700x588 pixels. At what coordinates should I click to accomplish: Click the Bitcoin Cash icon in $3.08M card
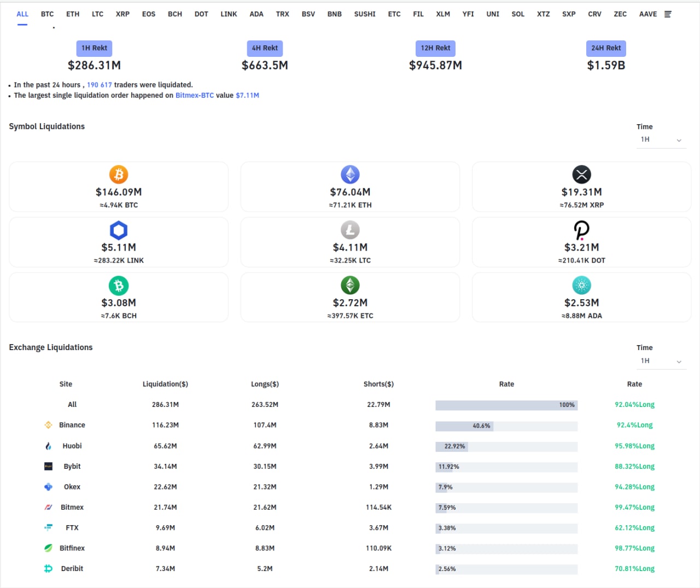pos(119,286)
